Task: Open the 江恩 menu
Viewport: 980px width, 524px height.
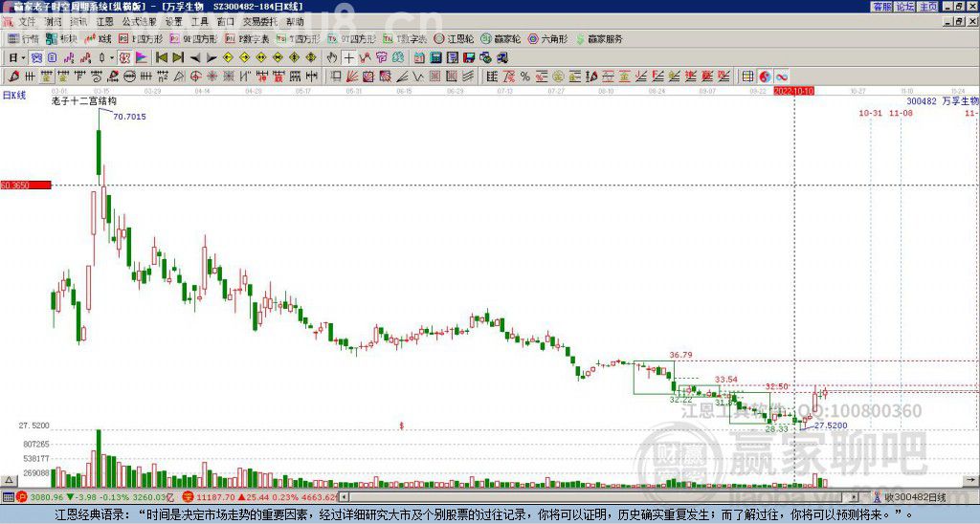Action: coord(105,22)
